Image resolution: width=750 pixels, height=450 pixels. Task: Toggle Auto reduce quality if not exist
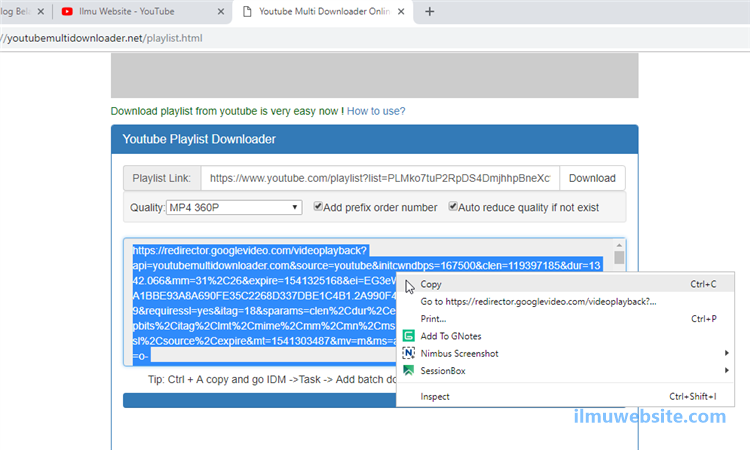(x=452, y=206)
